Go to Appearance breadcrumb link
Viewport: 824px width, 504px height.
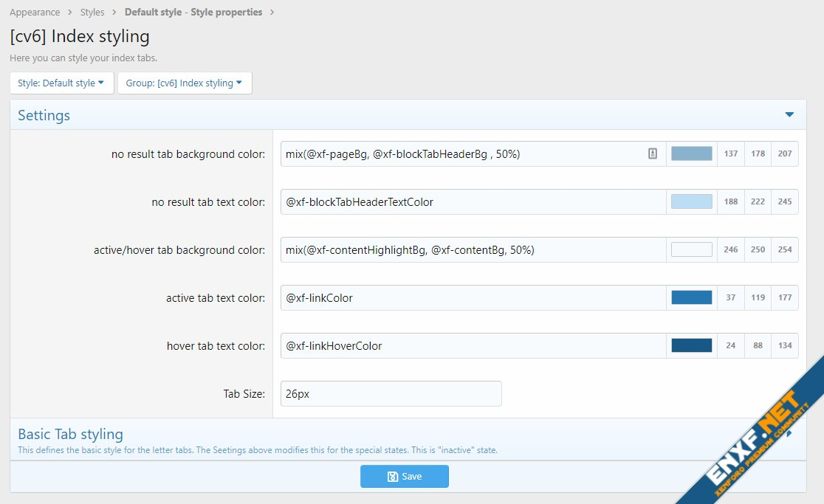pyautogui.click(x=35, y=13)
